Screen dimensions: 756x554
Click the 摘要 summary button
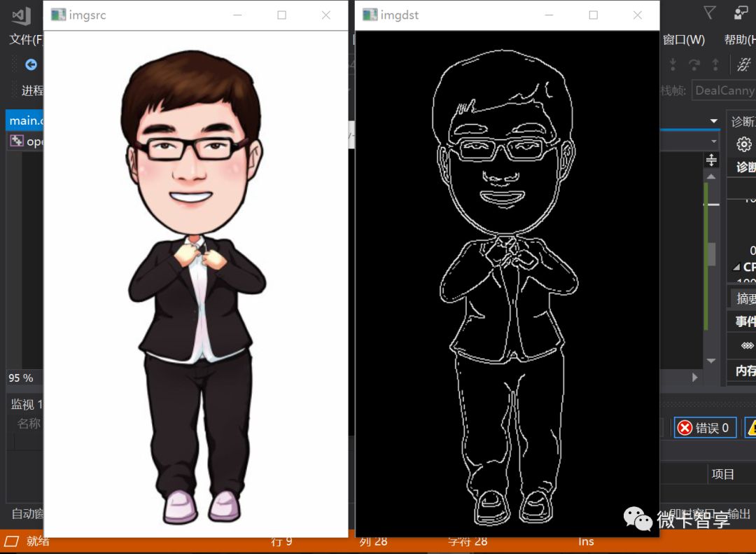click(x=745, y=297)
